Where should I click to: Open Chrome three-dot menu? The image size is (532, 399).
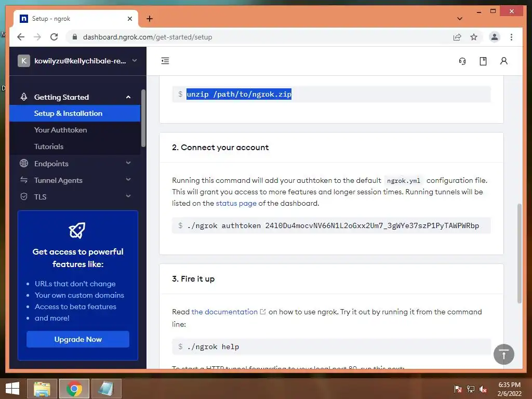[511, 37]
